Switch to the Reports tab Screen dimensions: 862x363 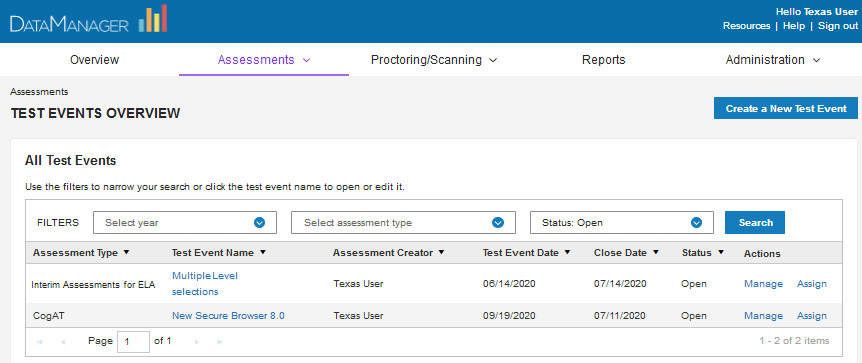[x=604, y=60]
